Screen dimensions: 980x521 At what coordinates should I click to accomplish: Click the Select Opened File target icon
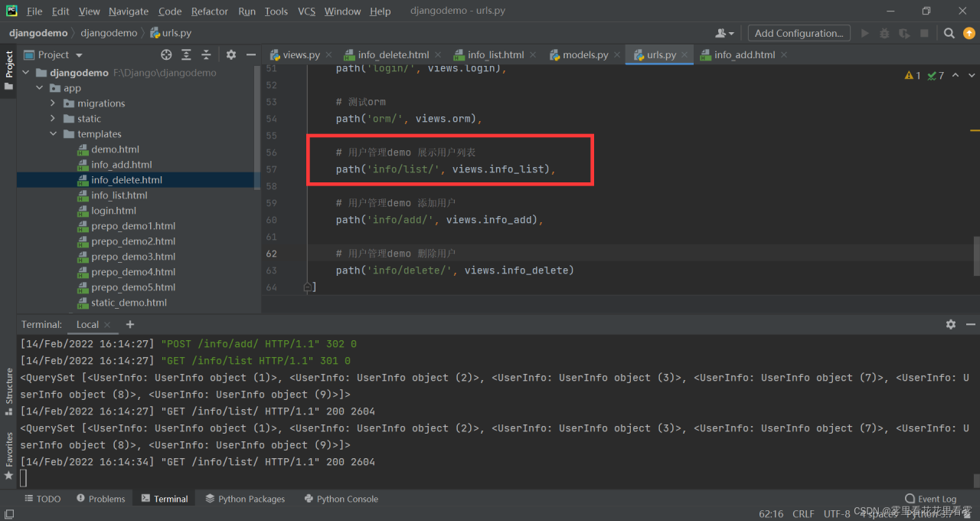pyautogui.click(x=166, y=54)
